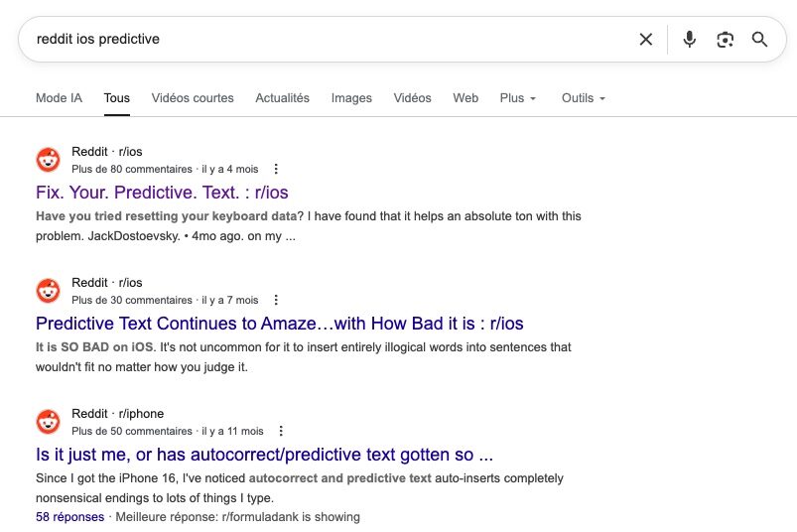This screenshot has height=532, width=797.
Task: Open the Fix. Your. Predictive. Text. link
Action: point(162,193)
